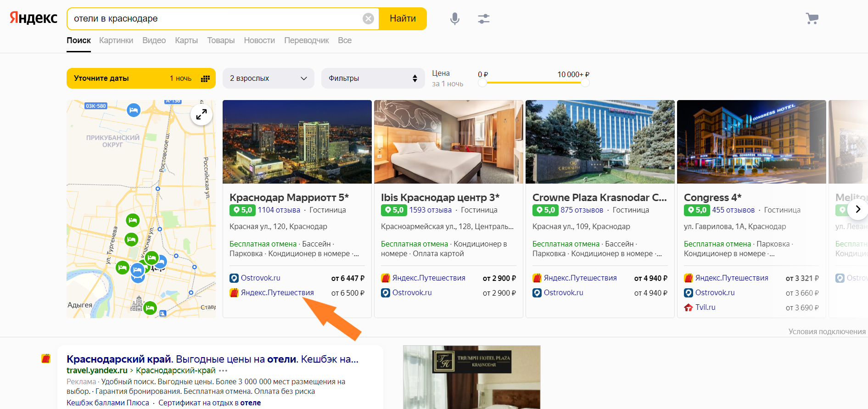Viewport: 868px width, 409px height.
Task: Click maximum price slider handle at 10 000+ ₽
Action: coord(585,83)
